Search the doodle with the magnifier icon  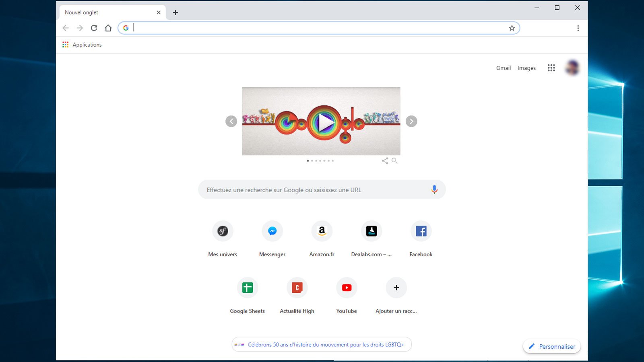(x=394, y=160)
